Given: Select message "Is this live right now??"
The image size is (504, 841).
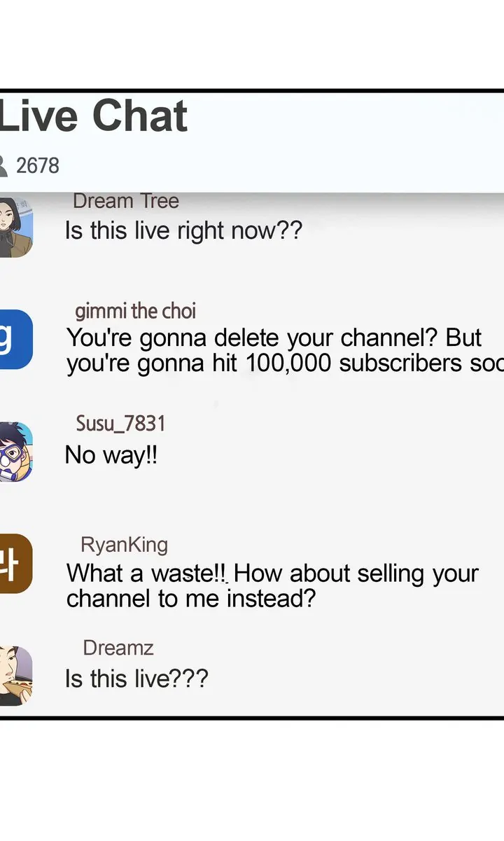Looking at the screenshot, I should (183, 230).
